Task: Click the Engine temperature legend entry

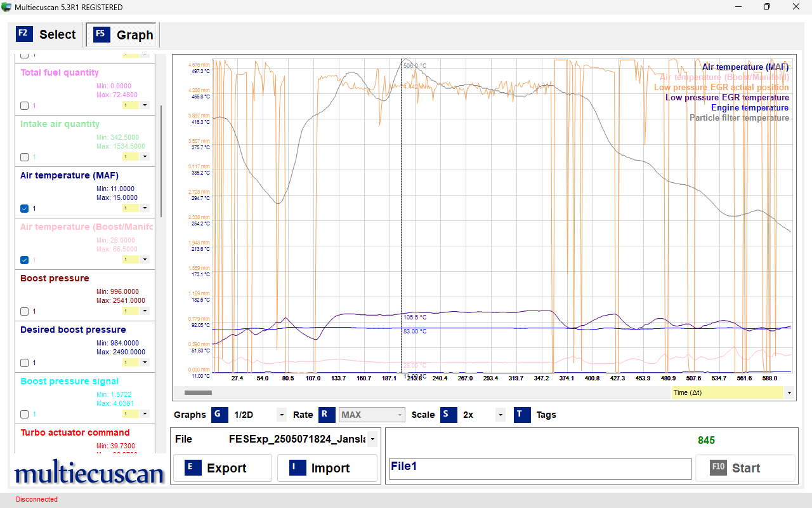Action: tap(750, 107)
